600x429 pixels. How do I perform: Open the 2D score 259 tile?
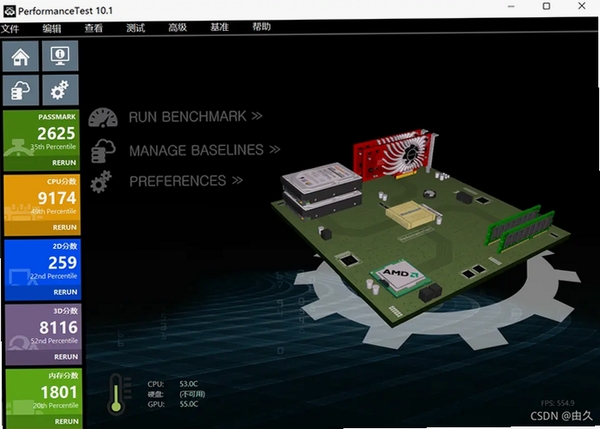click(42, 269)
